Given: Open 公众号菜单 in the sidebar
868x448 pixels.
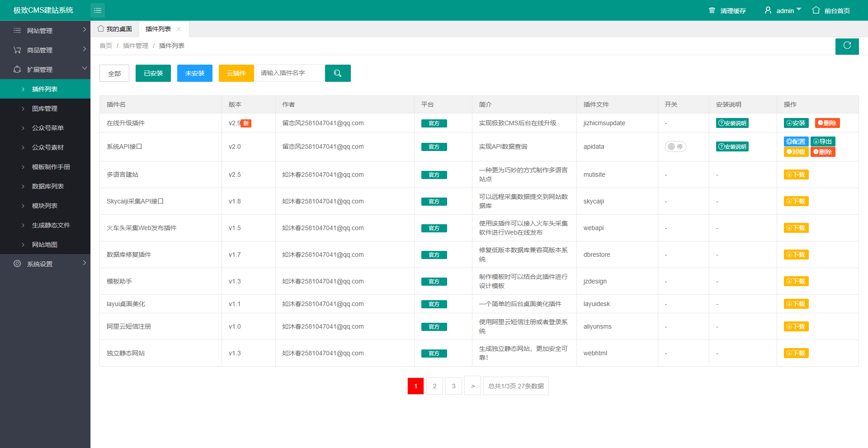Looking at the screenshot, I should (x=45, y=128).
